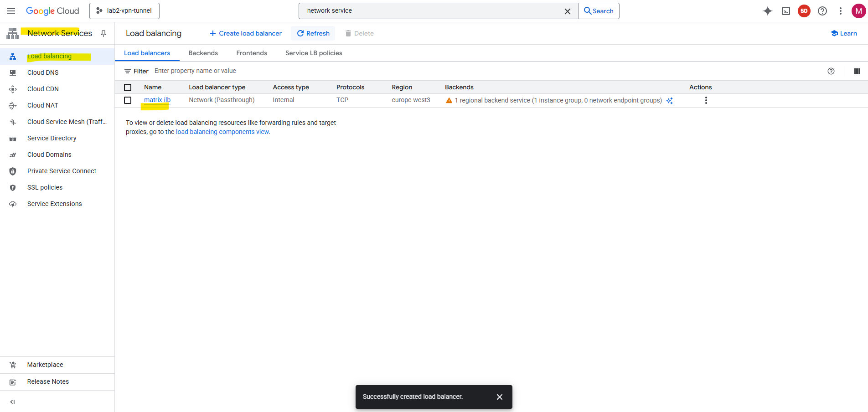The width and height of the screenshot is (868, 412).
Task: Click the Service Directory sidebar icon
Action: click(13, 138)
